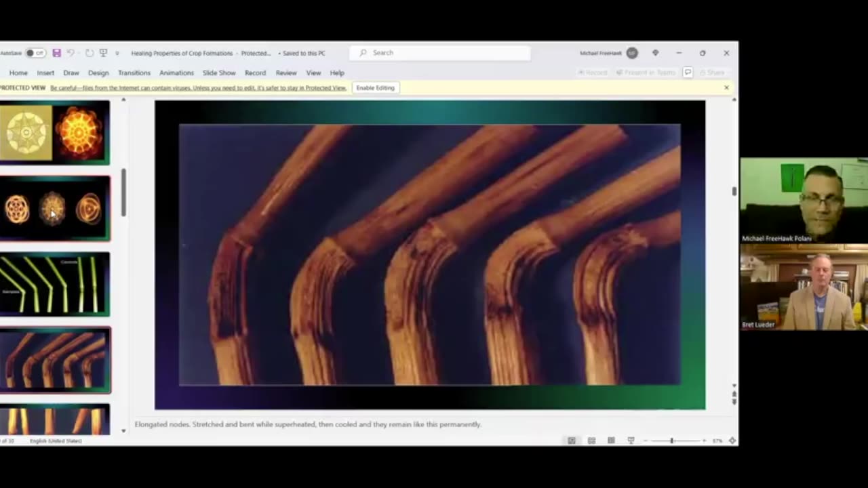
Task: Click English (United States) language in status bar
Action: 56,441
